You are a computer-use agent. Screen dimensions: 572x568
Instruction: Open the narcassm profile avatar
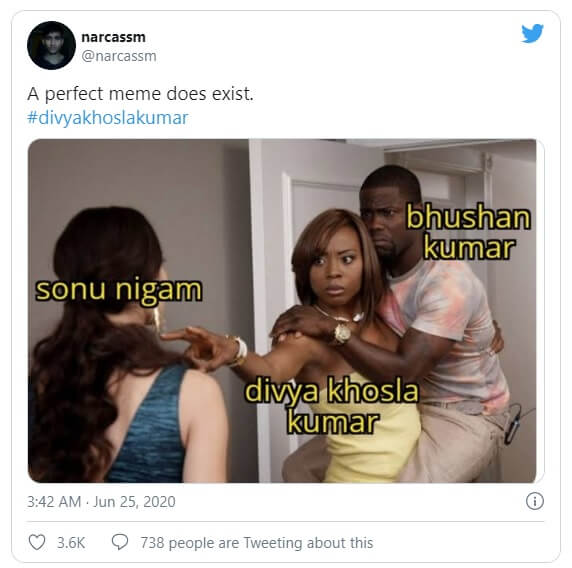51,46
